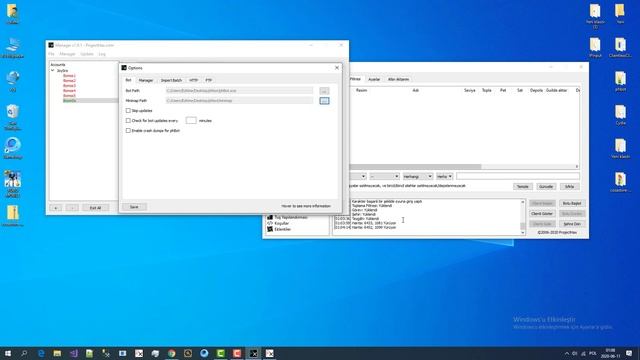Select account Roma5 in accounts tree
640x360 pixels.
point(69,96)
